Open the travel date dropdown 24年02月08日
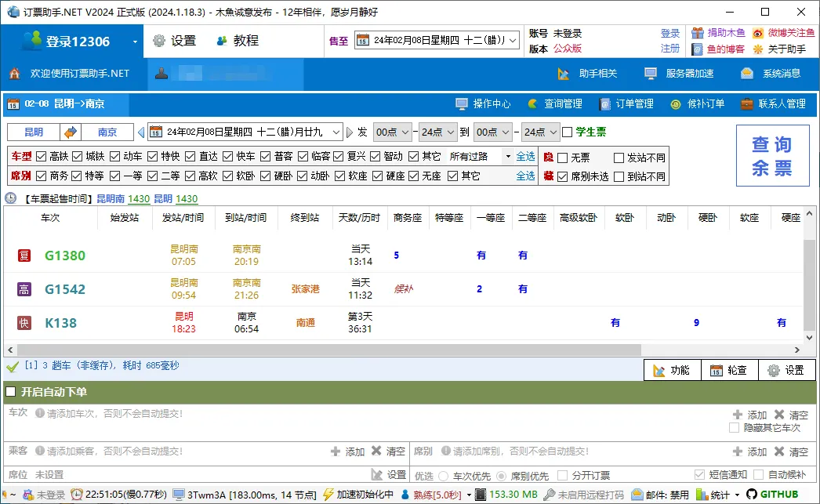This screenshot has width=820, height=504. pos(336,132)
